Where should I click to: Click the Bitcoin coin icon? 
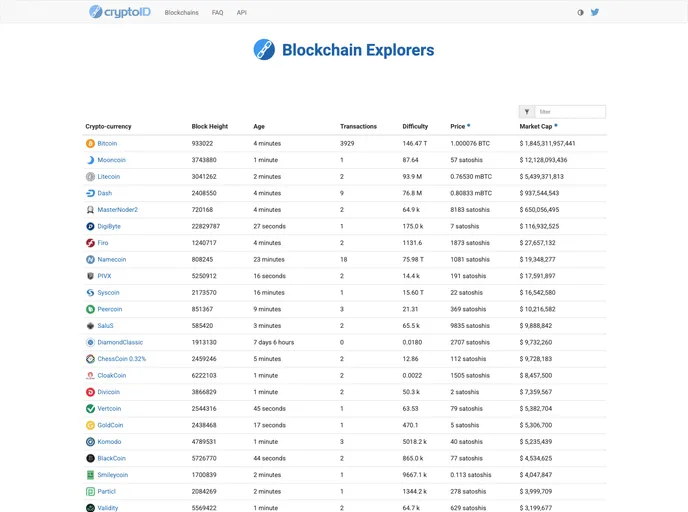point(90,143)
